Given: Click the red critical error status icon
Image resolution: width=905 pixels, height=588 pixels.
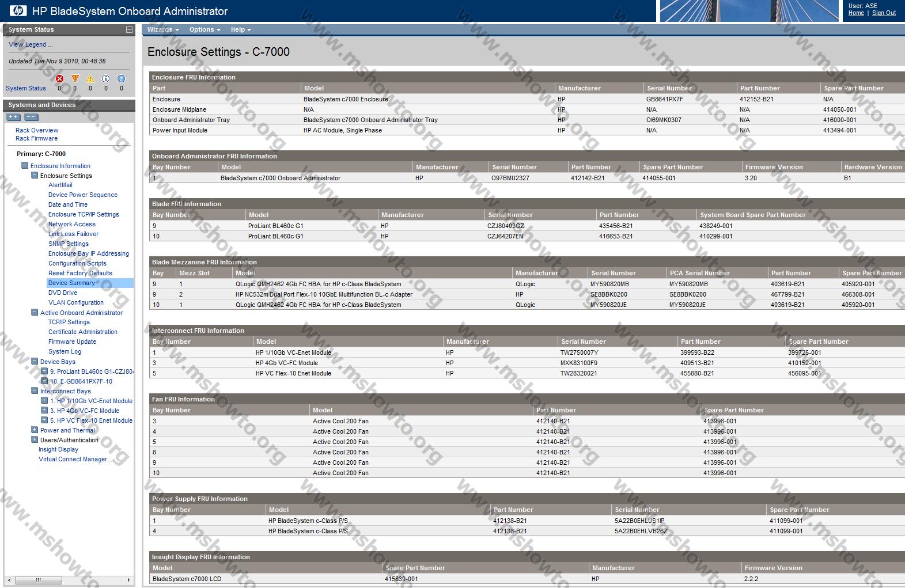Looking at the screenshot, I should point(59,78).
